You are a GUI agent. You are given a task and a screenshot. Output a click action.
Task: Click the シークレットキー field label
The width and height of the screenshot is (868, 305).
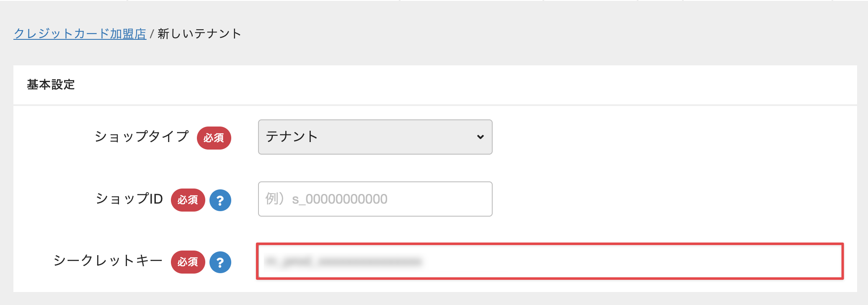pyautogui.click(x=108, y=261)
